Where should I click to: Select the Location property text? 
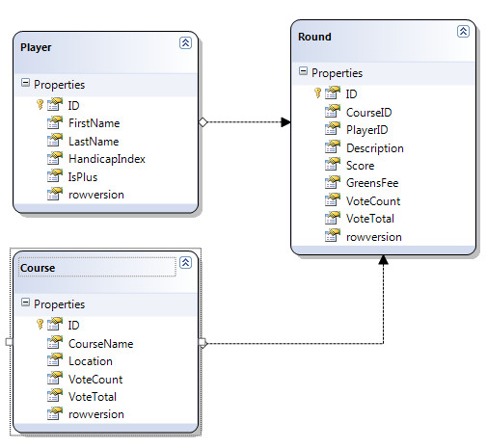tap(91, 361)
